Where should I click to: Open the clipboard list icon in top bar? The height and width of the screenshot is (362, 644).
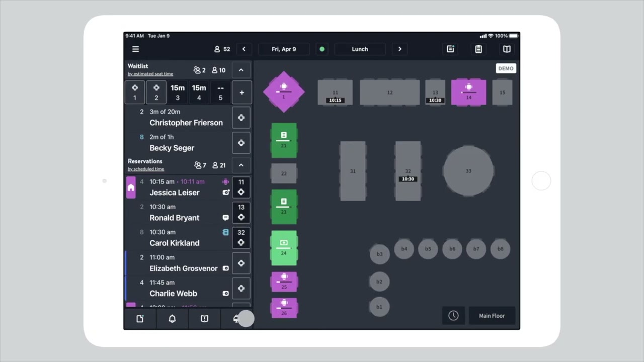pos(478,49)
